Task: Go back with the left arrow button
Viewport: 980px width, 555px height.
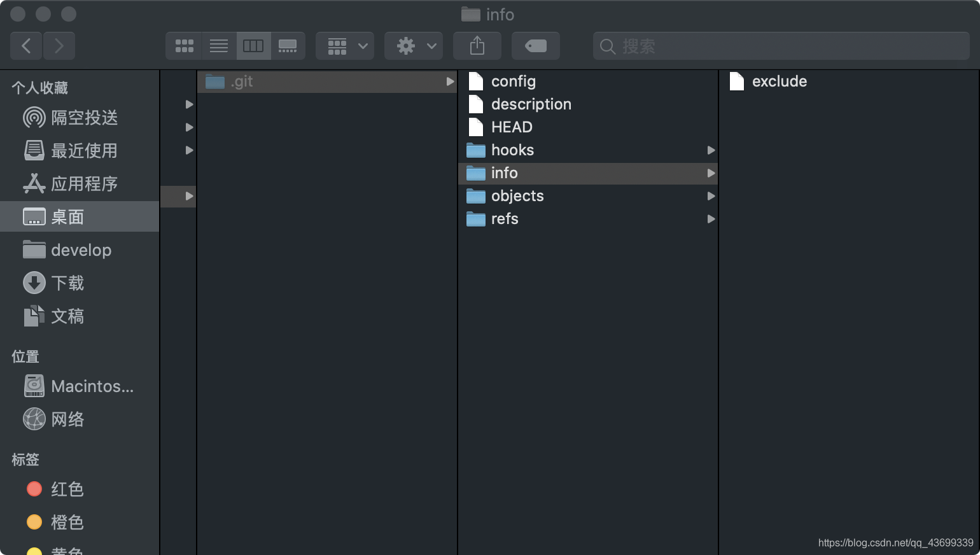Action: [26, 46]
